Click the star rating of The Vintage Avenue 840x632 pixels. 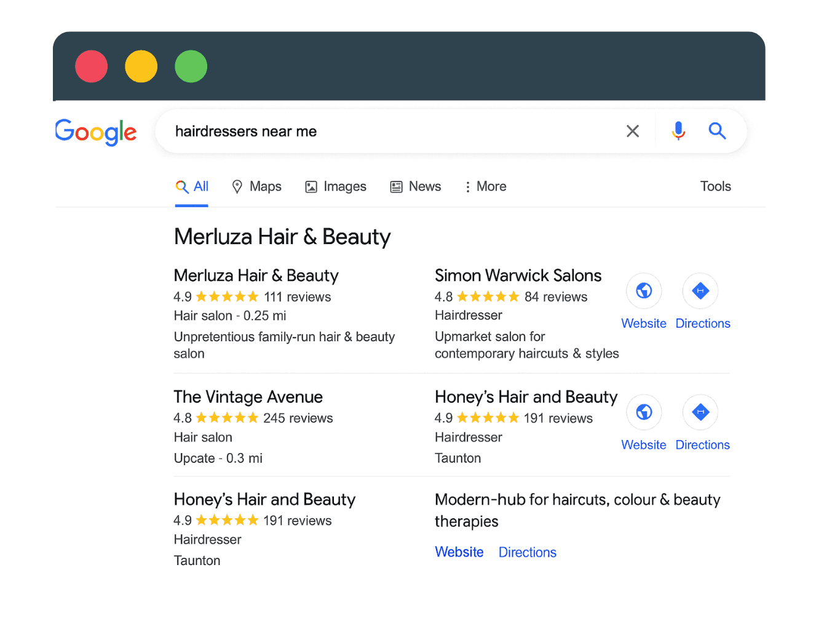point(226,417)
